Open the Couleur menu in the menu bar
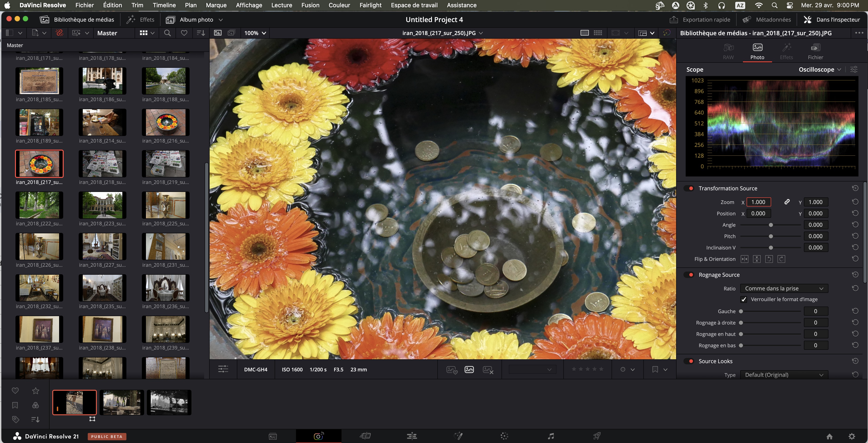This screenshot has height=443, width=868. click(339, 5)
